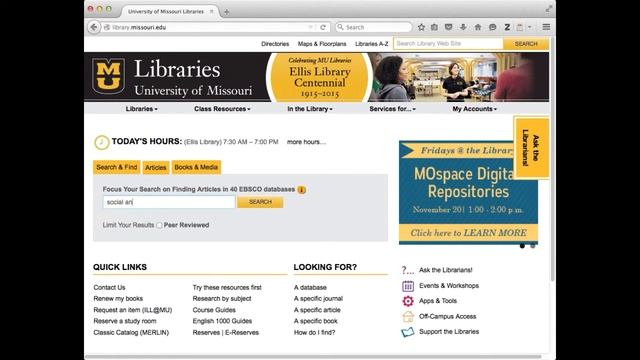
Task: Open the Directories top link
Action: click(x=275, y=44)
